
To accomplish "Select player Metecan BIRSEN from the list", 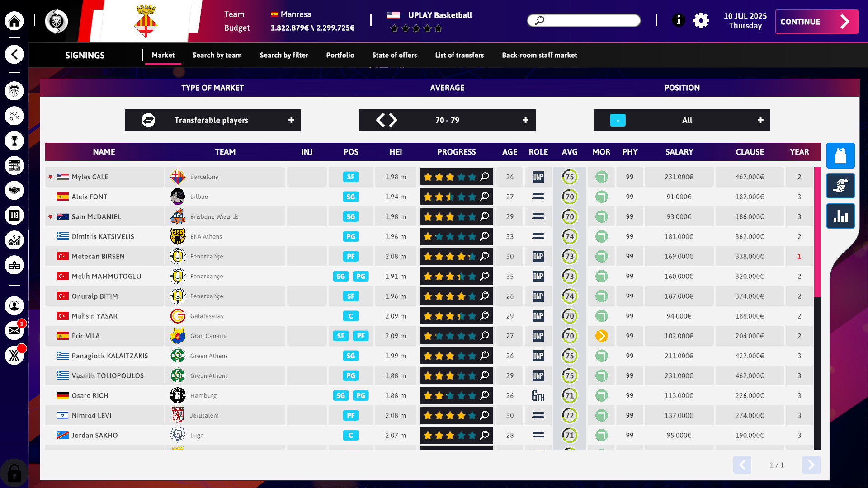I will click(98, 256).
